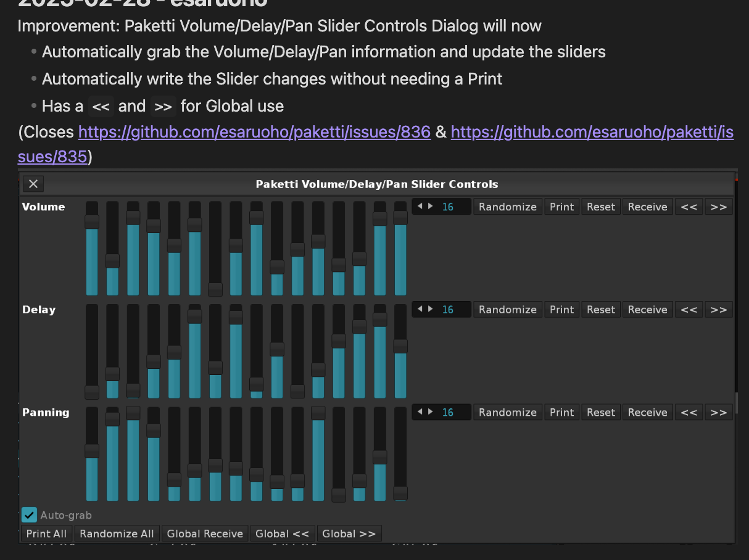749x560 pixels.
Task: Click the bullet text "Has a << and >> for Global use"
Action: click(x=163, y=106)
